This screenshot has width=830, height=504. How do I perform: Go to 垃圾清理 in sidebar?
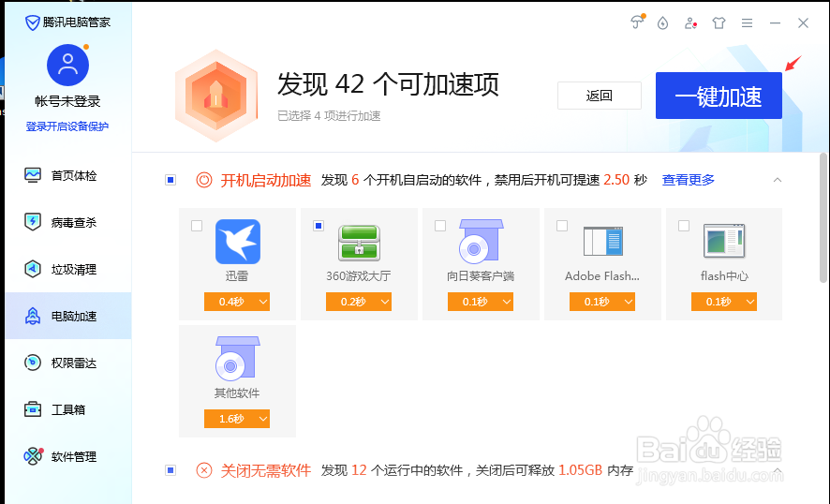(68, 269)
